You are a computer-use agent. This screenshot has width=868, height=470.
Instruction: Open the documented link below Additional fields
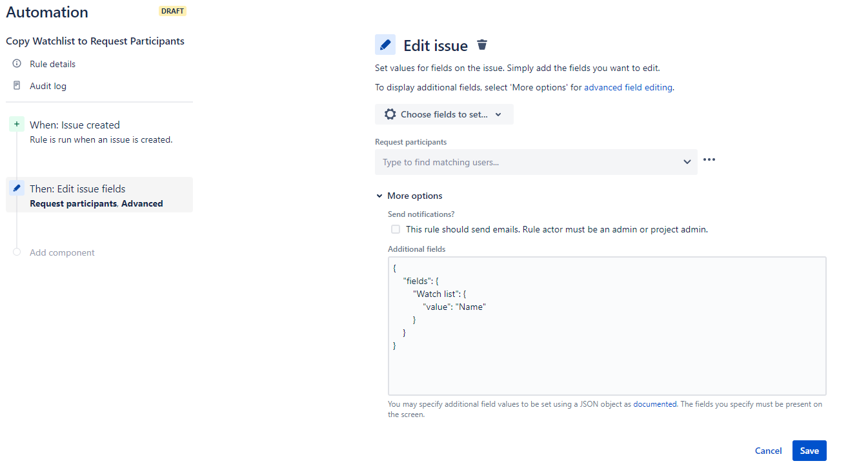click(654, 404)
